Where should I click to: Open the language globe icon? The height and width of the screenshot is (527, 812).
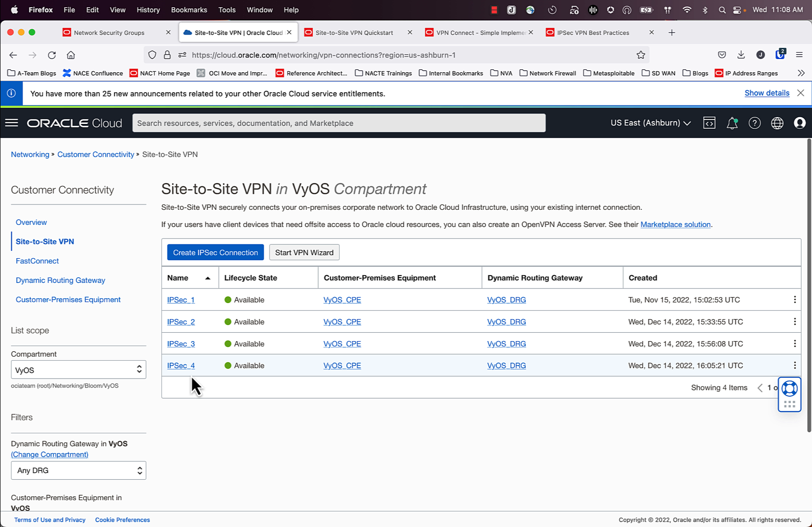pyautogui.click(x=777, y=123)
